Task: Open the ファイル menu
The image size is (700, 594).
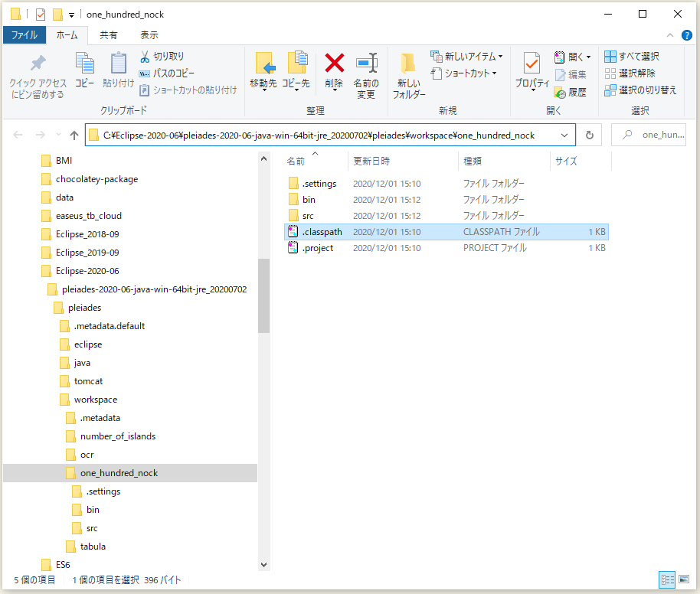Action: pos(24,34)
